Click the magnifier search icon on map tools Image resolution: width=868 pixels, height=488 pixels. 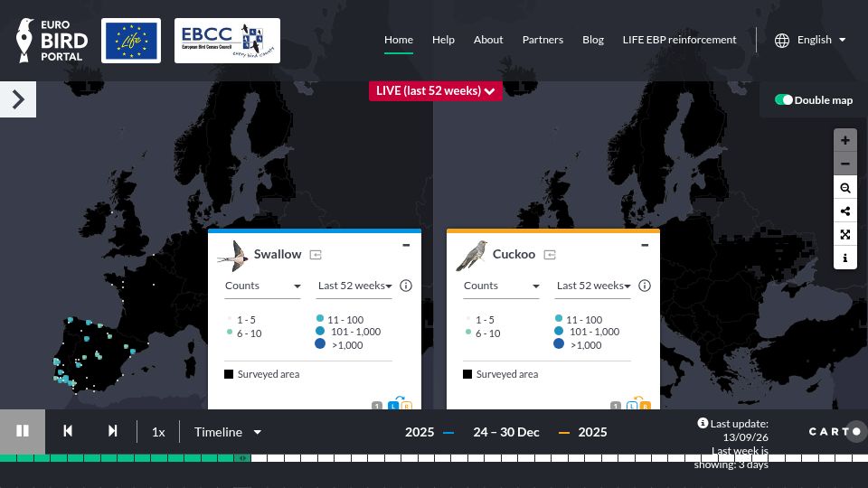(845, 188)
